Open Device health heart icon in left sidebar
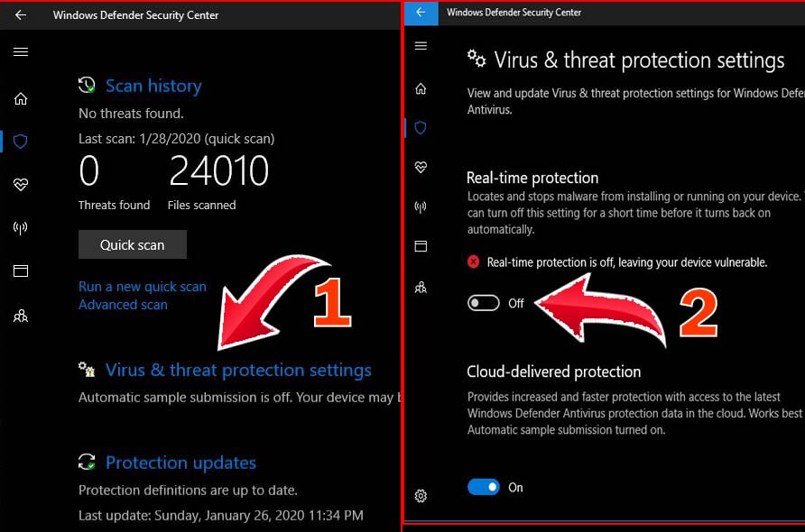The width and height of the screenshot is (805, 532). pyautogui.click(x=21, y=185)
